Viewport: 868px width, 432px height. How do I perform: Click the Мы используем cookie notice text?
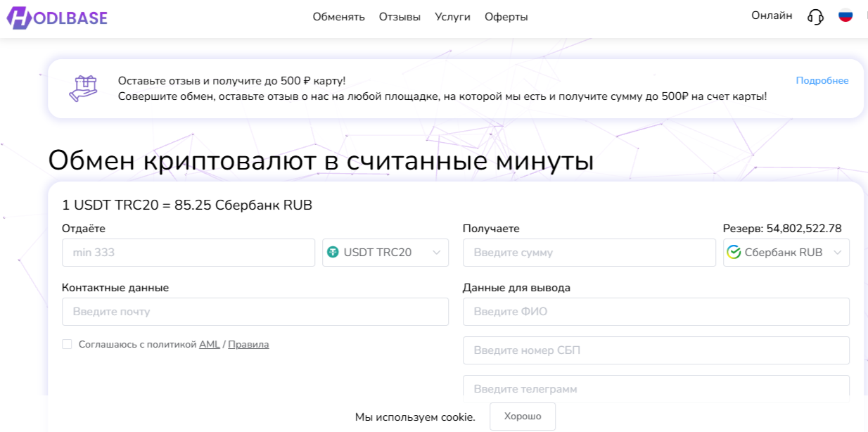tap(415, 417)
